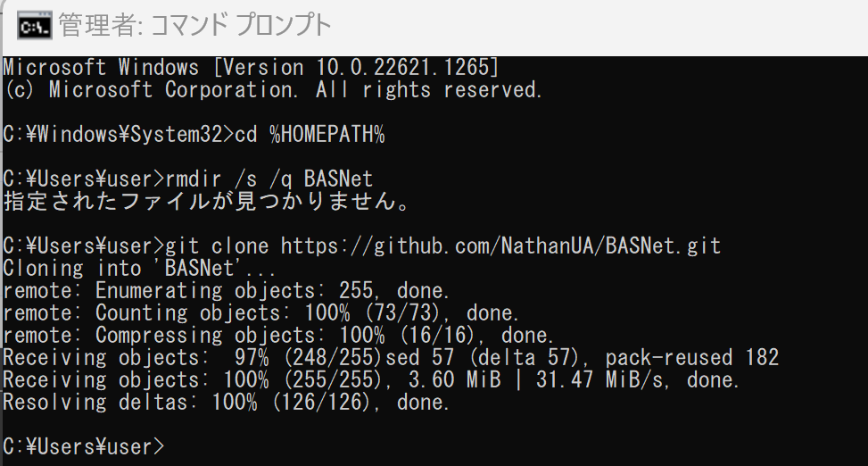Open the Command Prompt system menu icon

[x=34, y=26]
